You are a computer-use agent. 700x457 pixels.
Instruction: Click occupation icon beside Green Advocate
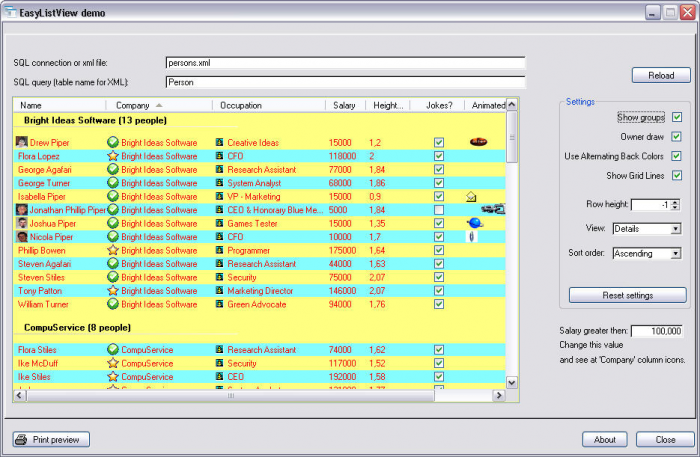point(219,304)
